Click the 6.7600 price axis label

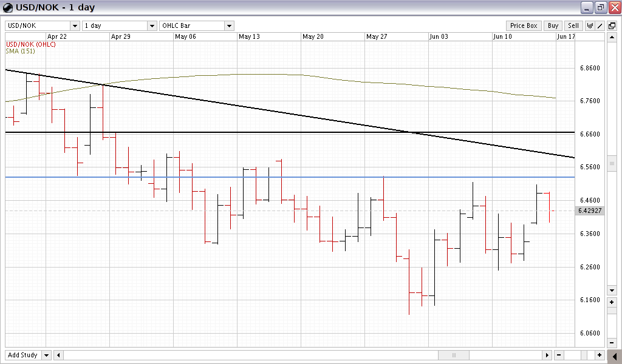[590, 101]
